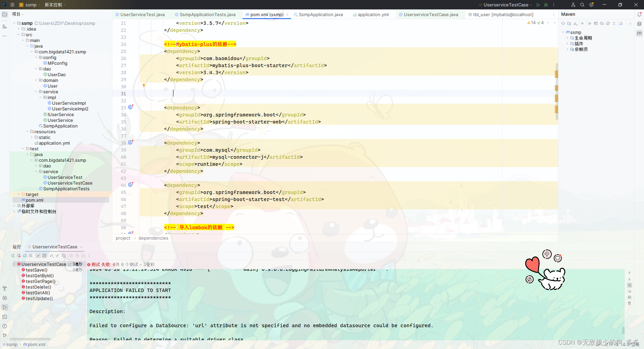Collapse the service package in the project tree

(x=36, y=92)
